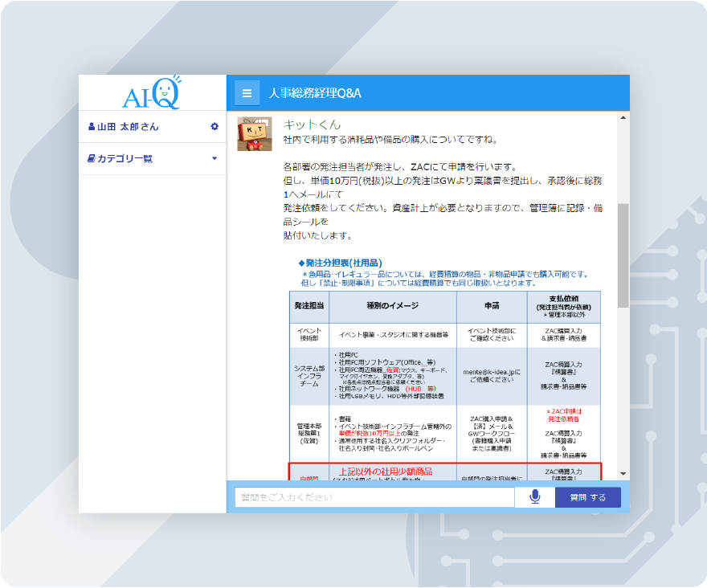Image resolution: width=707 pixels, height=588 pixels.
Task: Expand the カテゴリ一覧 dropdown caret
Action: [x=215, y=158]
